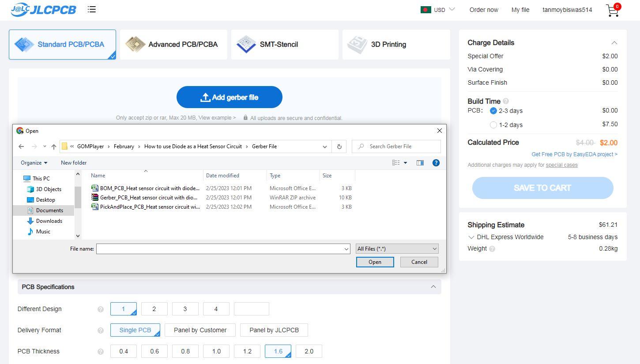640x364 pixels.
Task: Choose Different Design quantity 1
Action: coord(123,309)
